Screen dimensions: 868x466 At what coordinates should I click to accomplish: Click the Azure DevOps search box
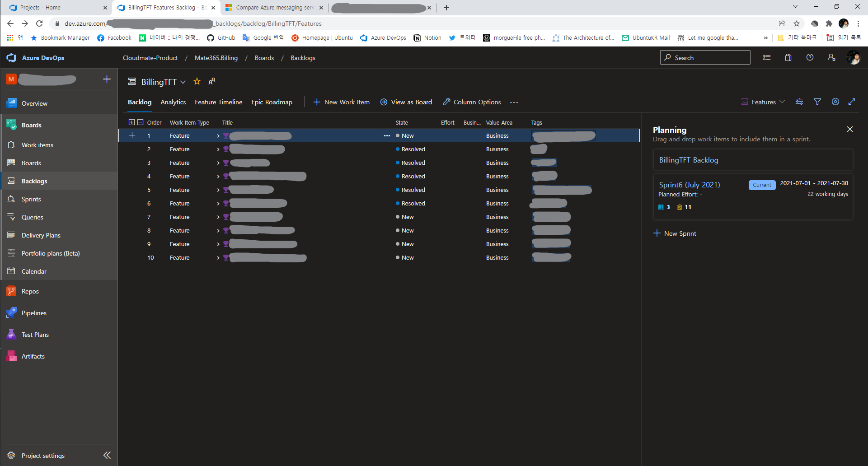[x=705, y=58]
